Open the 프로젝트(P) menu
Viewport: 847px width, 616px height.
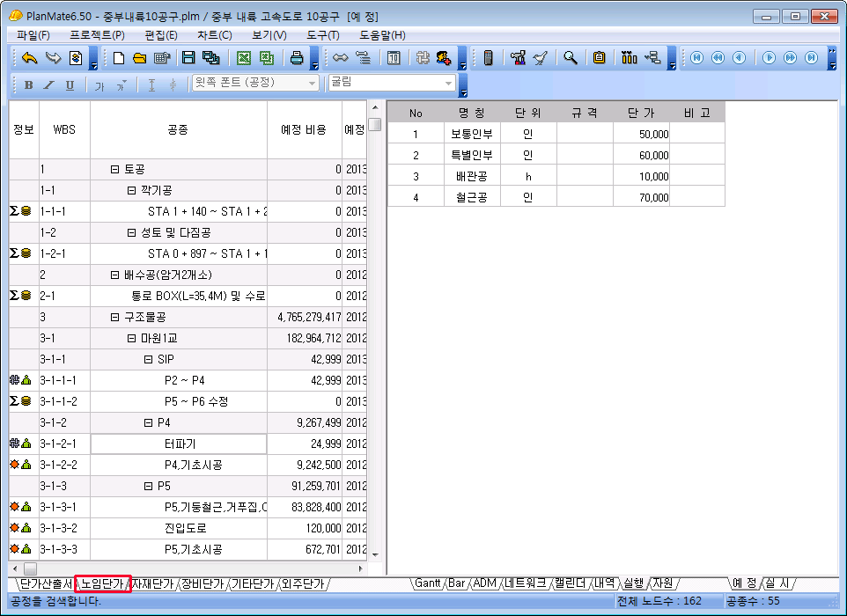click(97, 35)
